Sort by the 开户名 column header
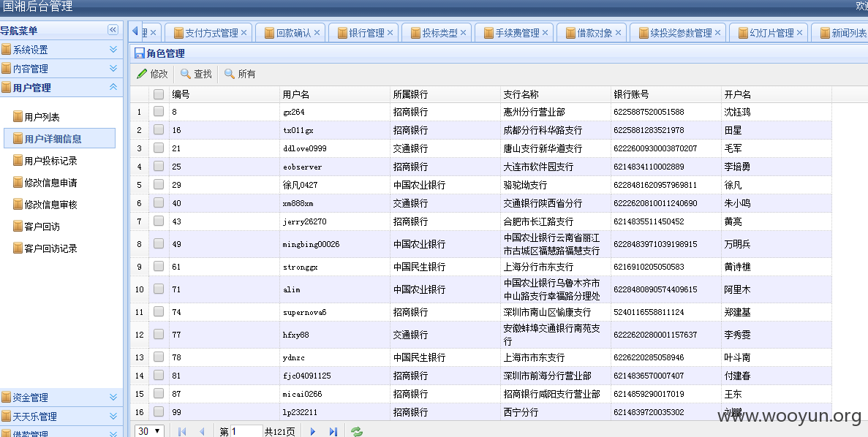 (x=776, y=94)
